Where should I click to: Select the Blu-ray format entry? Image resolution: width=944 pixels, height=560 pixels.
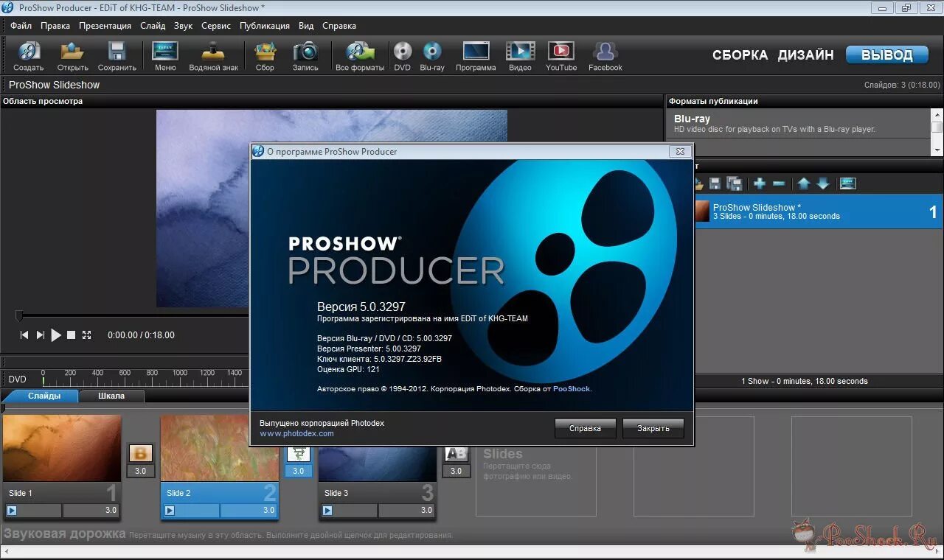799,123
